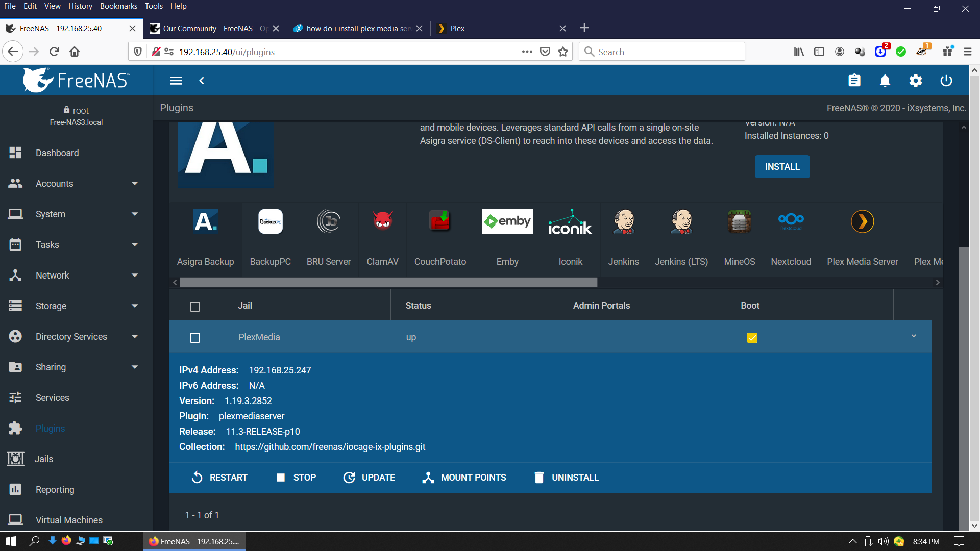Open Reporting in the sidebar
Image resolution: width=980 pixels, height=551 pixels.
pos(55,490)
